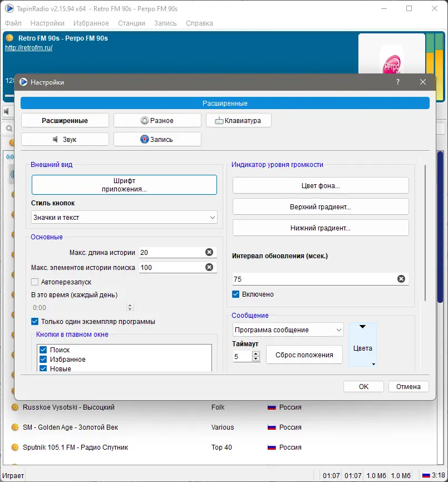
Task: Expand the Цвета dropdown button
Action: (x=363, y=345)
